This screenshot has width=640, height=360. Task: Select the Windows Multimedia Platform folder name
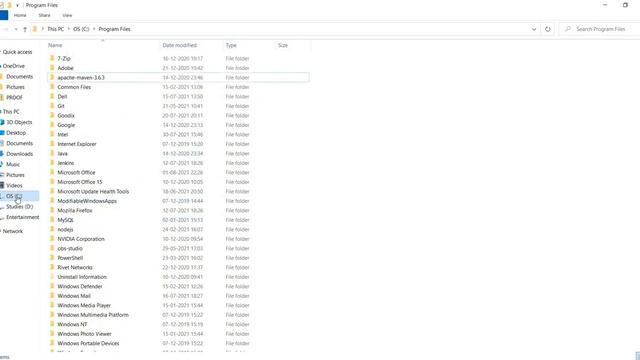coord(93,315)
